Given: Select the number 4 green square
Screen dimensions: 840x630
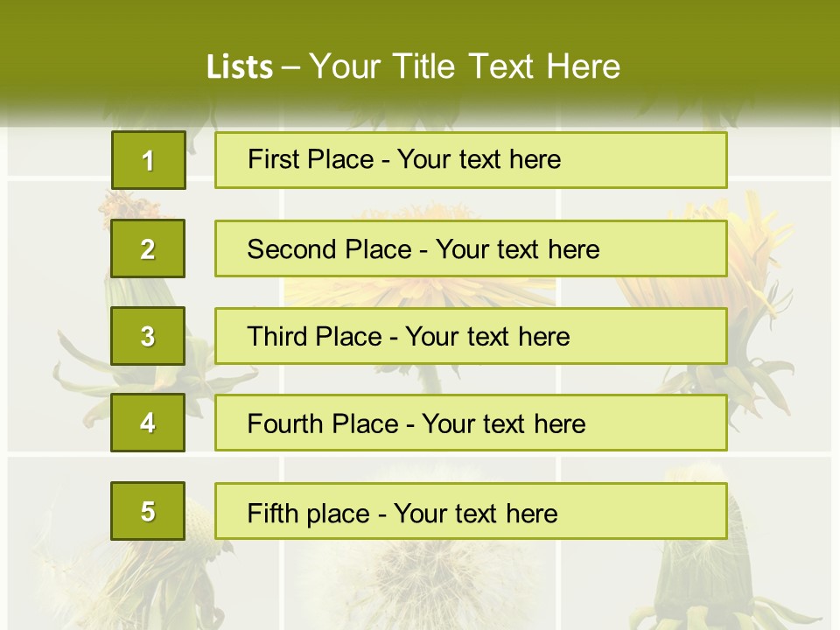Looking at the screenshot, I should tap(148, 423).
